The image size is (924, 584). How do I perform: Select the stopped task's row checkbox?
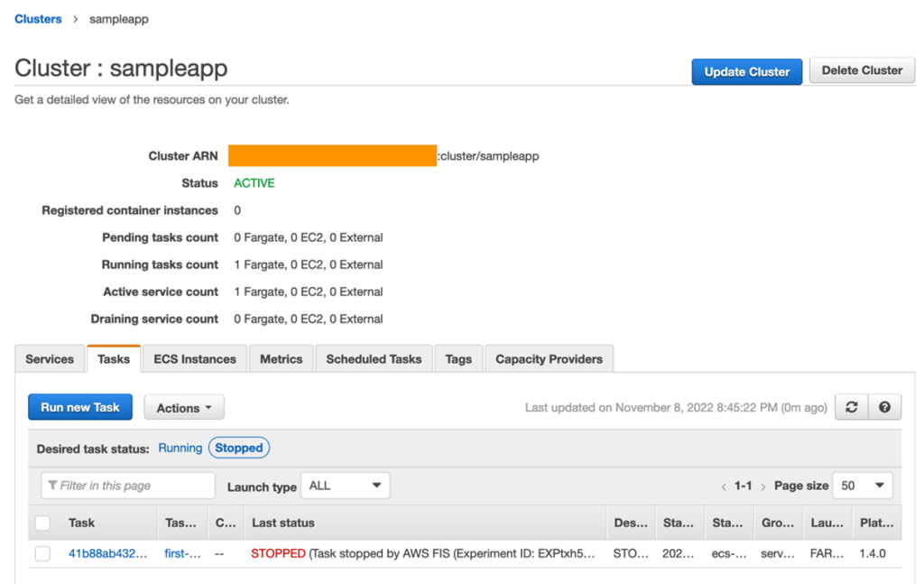point(42,553)
